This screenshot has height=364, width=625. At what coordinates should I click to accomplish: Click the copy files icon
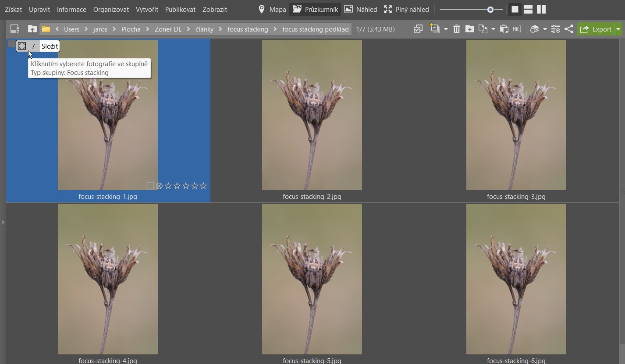483,29
